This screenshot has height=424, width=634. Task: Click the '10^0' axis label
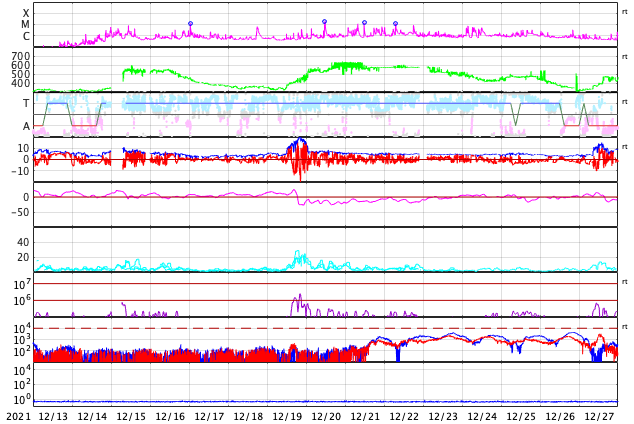pos(22,400)
